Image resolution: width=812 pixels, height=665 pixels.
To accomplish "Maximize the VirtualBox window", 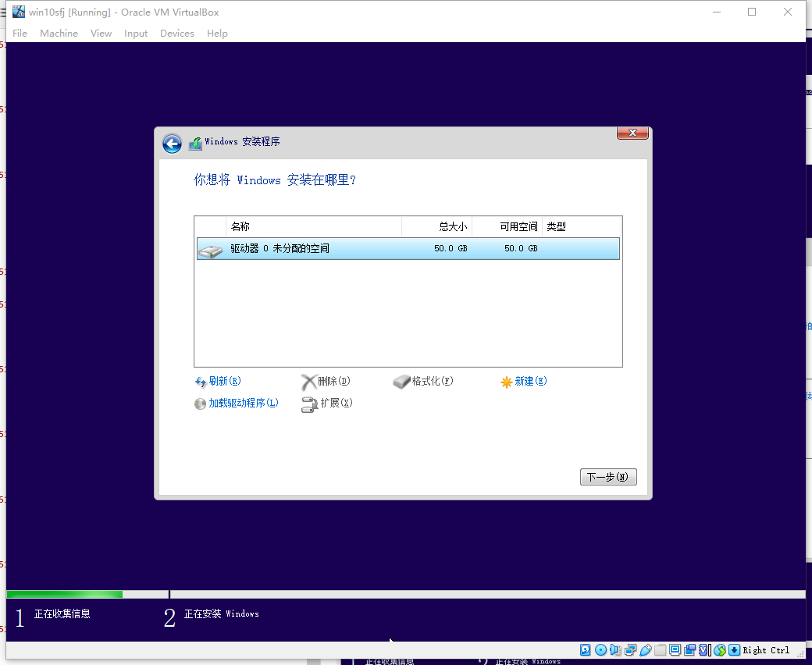I will [752, 12].
